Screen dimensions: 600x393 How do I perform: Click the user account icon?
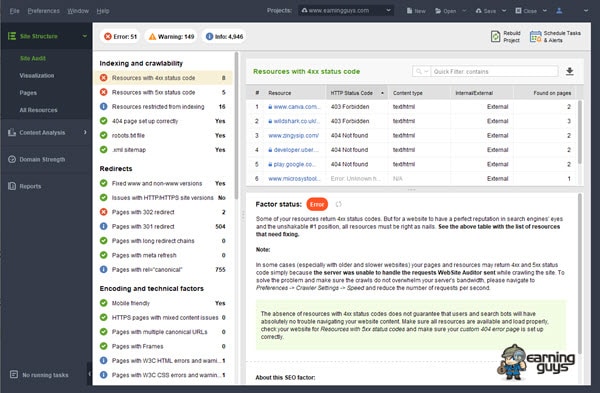click(559, 11)
